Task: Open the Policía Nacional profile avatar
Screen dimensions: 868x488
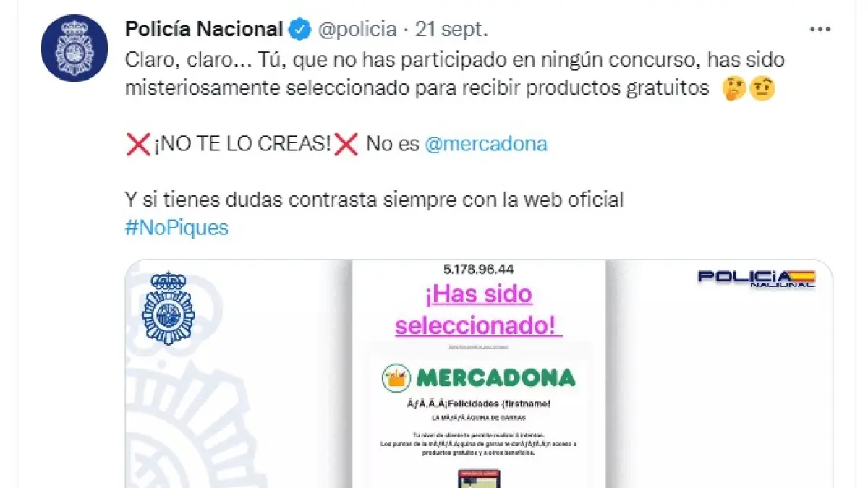Action: click(75, 48)
